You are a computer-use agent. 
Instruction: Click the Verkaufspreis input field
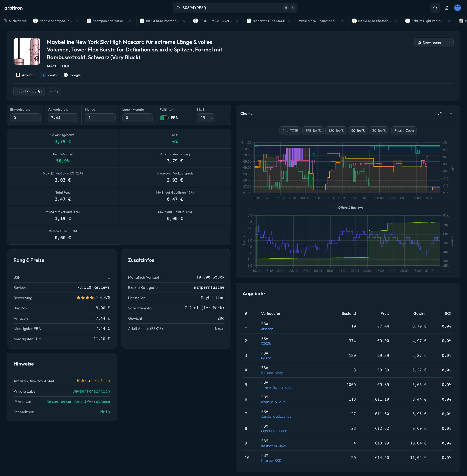63,118
